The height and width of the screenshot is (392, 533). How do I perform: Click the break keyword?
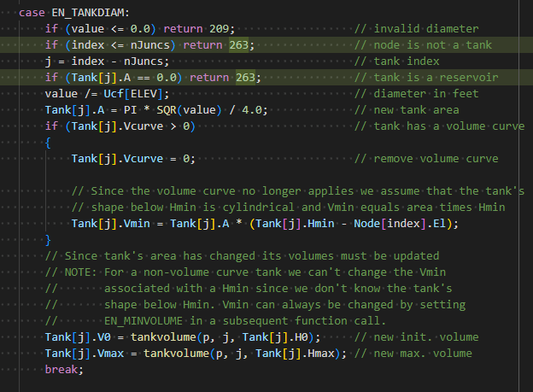tap(61, 370)
